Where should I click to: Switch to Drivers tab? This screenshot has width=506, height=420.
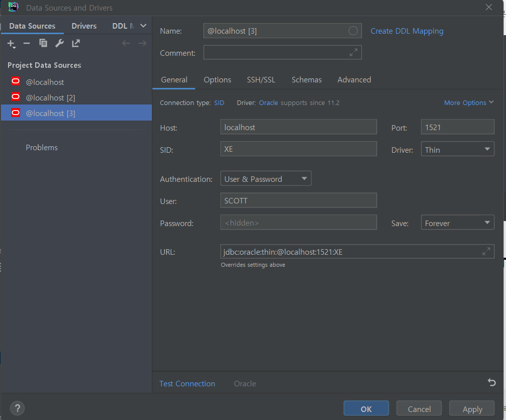84,26
